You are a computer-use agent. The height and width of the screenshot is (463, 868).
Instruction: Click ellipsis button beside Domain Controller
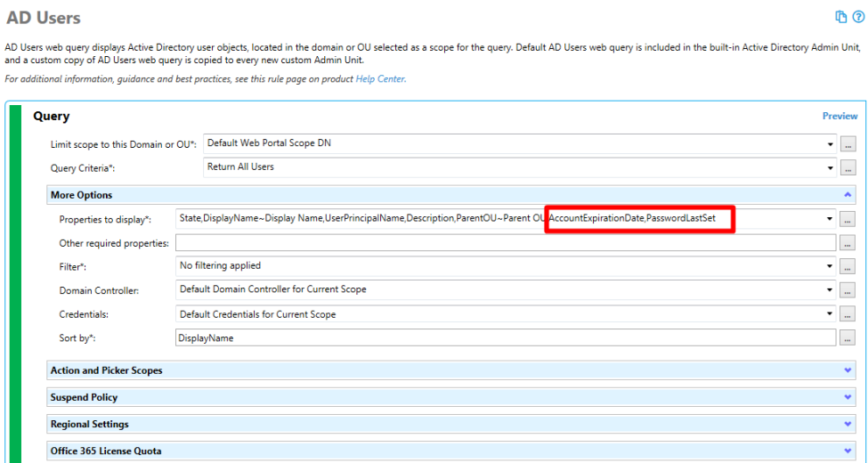[x=848, y=289]
